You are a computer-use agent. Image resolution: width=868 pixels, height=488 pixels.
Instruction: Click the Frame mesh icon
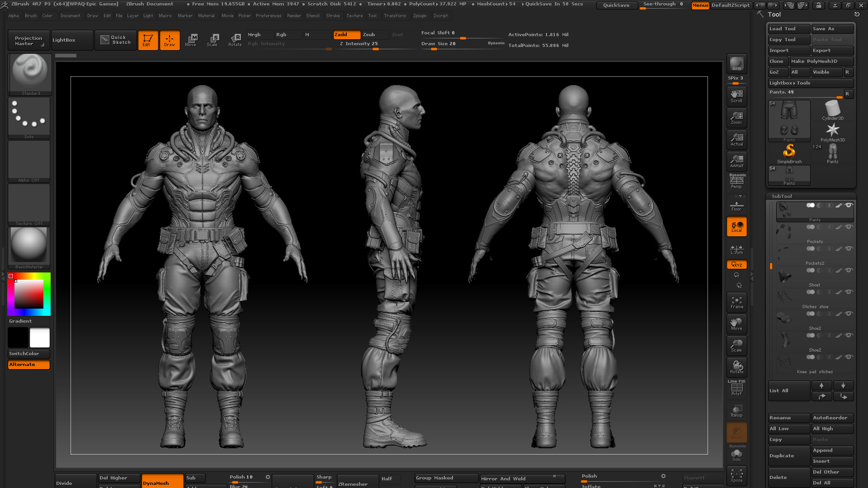736,302
